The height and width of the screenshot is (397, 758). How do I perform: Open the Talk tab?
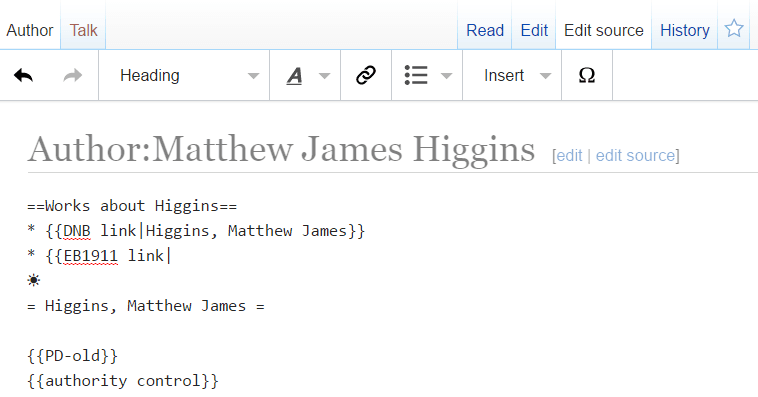pyautogui.click(x=83, y=30)
